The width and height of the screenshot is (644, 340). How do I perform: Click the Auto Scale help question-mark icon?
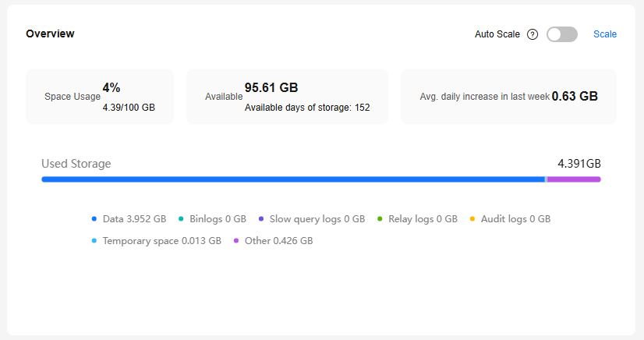point(533,34)
